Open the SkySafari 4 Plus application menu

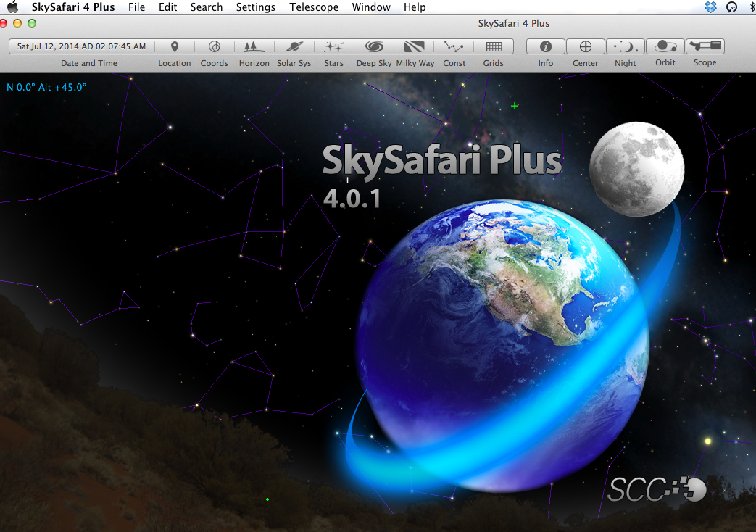point(73,7)
